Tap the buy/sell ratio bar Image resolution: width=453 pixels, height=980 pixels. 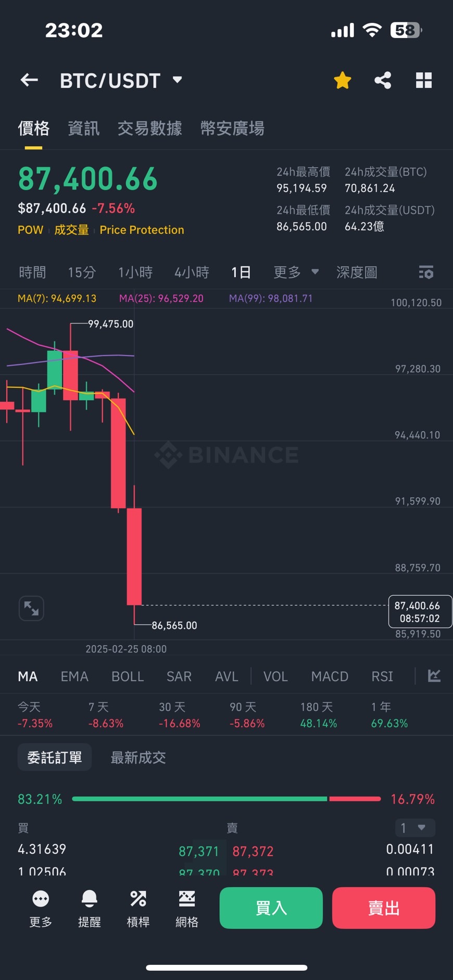[227, 799]
